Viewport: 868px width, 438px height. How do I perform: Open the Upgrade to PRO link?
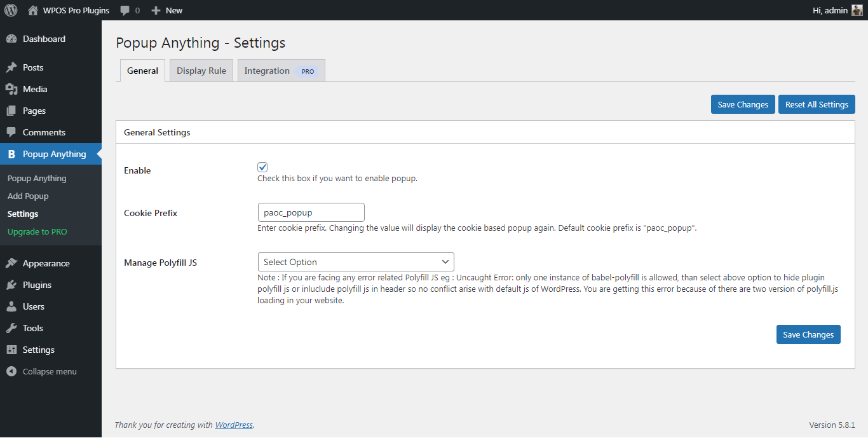pyautogui.click(x=37, y=231)
